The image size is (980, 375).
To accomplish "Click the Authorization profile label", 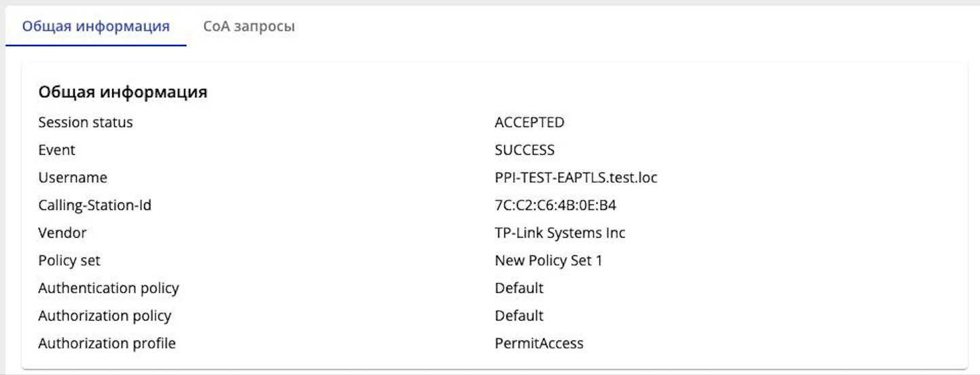I will (x=107, y=344).
